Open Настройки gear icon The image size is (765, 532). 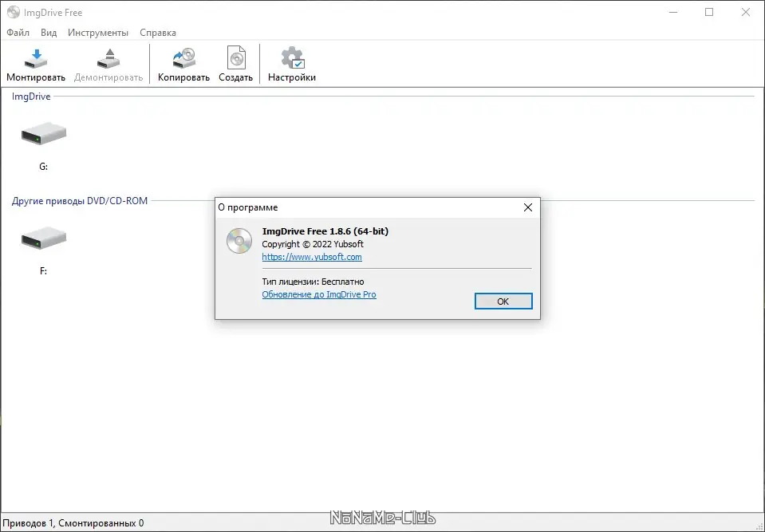292,58
